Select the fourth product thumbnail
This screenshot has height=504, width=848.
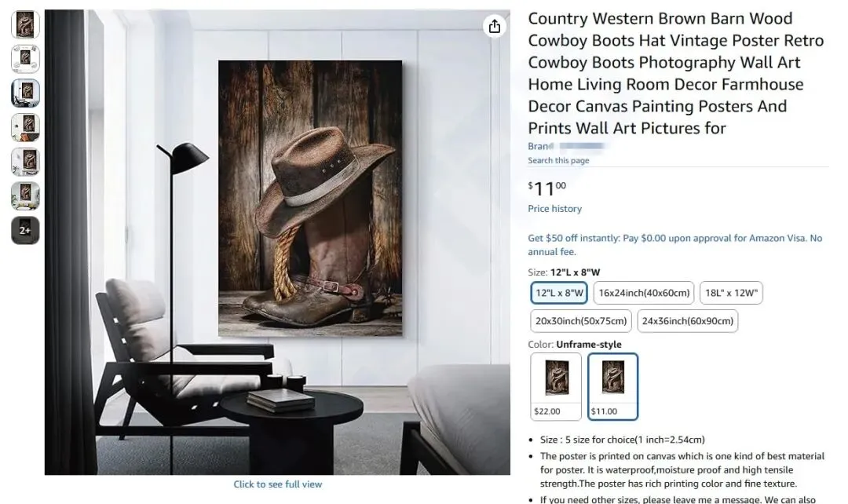pos(25,127)
